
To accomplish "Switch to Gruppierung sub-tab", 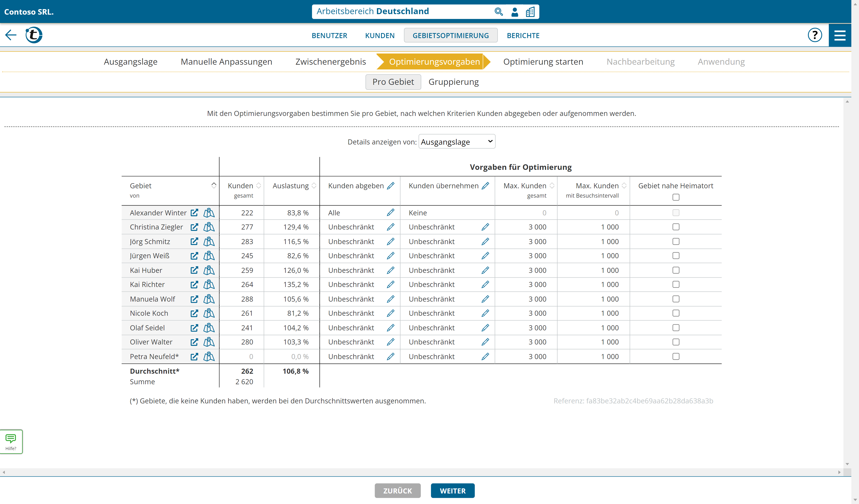I will point(453,82).
